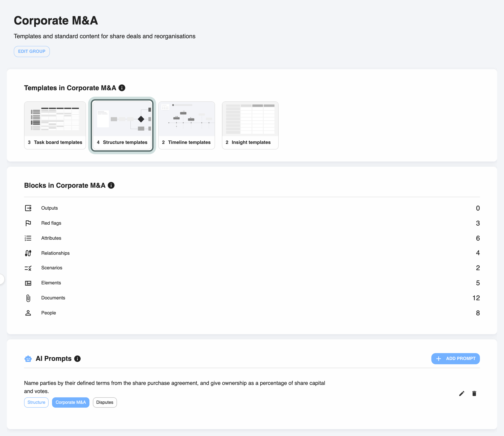Image resolution: width=504 pixels, height=436 pixels.
Task: Toggle the Corporate M&A tag on the prompt
Action: [71, 402]
